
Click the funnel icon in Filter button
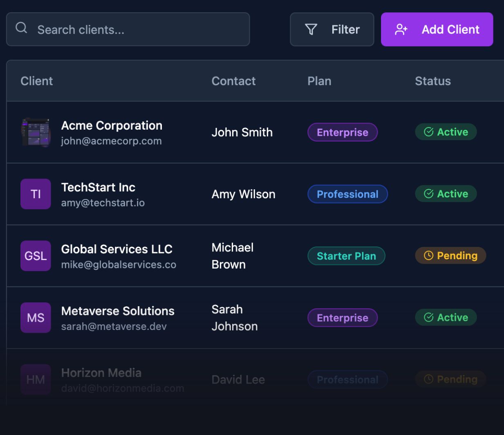pyautogui.click(x=311, y=29)
